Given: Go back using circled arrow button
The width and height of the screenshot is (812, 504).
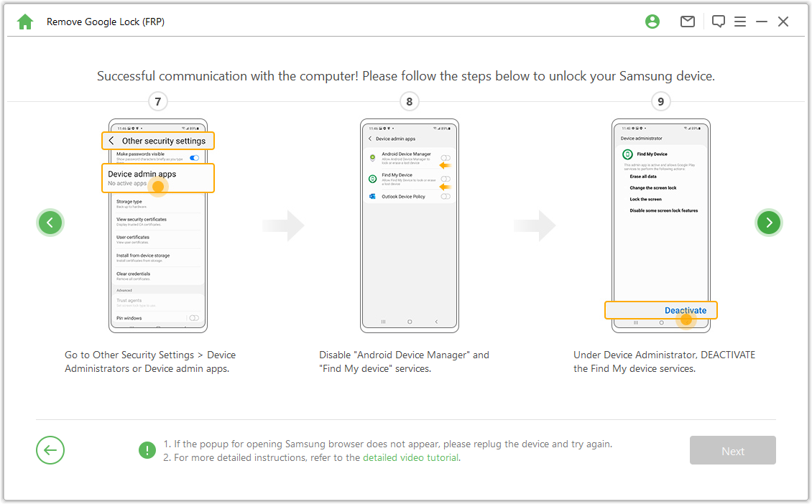Looking at the screenshot, I should pos(50,450).
